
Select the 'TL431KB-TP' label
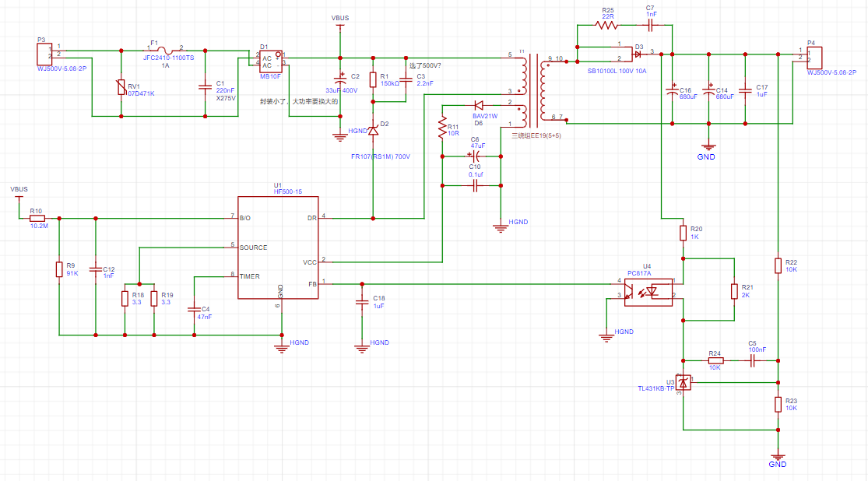[656, 388]
